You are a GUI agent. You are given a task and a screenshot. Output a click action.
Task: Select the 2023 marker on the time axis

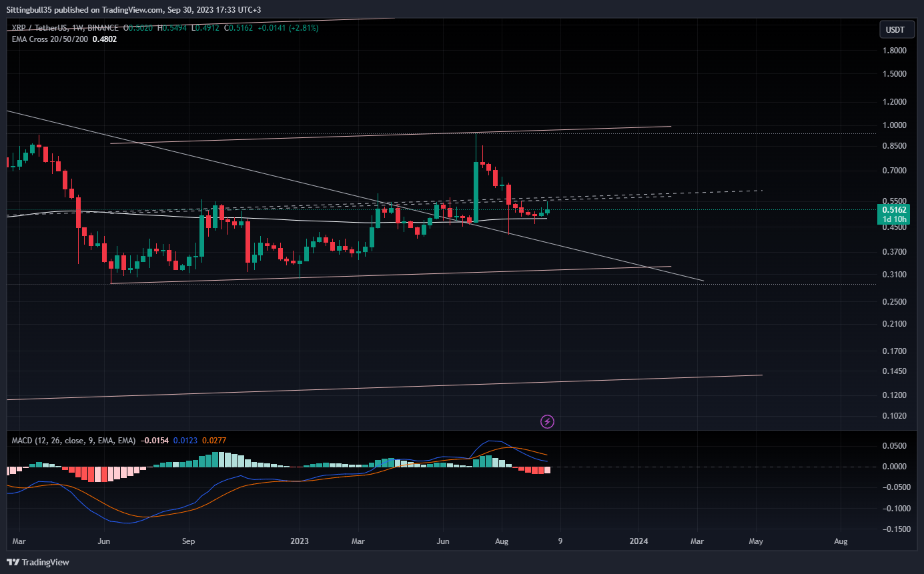click(x=299, y=541)
